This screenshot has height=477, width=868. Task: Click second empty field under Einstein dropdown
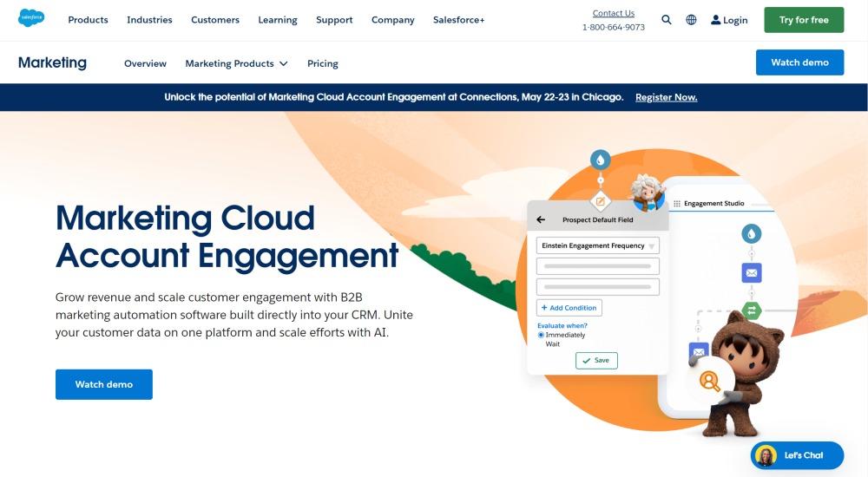coord(598,287)
